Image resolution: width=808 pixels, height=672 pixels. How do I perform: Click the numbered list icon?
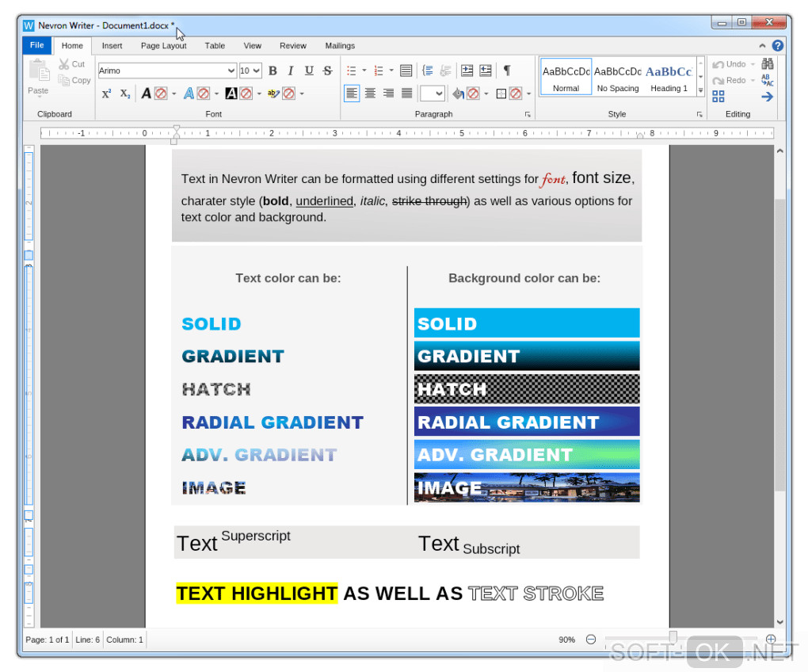pos(379,71)
